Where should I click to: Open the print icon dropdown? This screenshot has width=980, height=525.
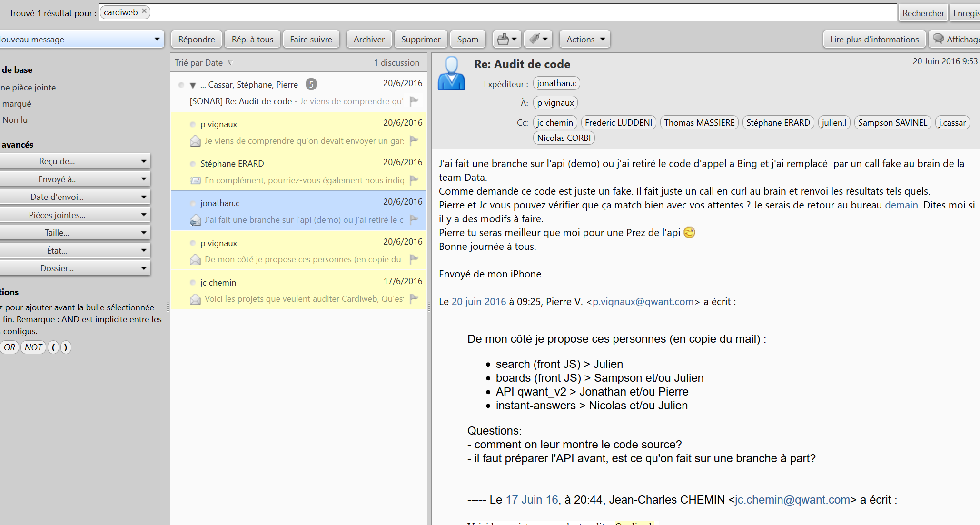coord(507,39)
